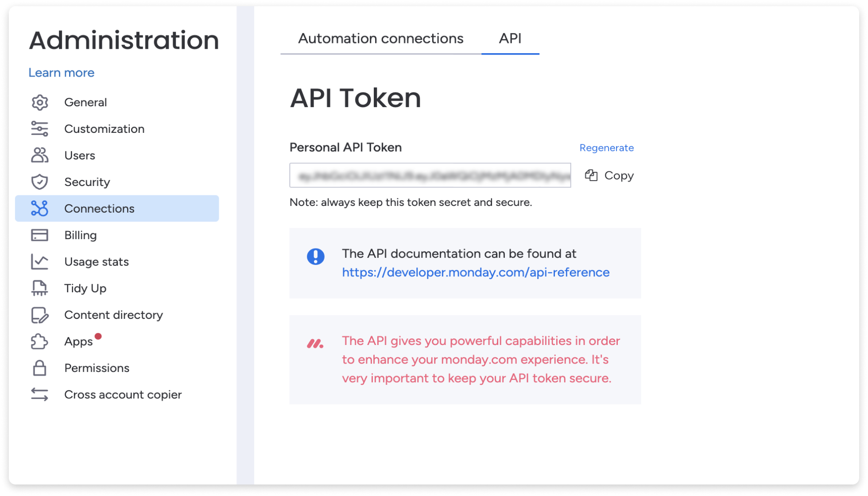Open the Users section icon

click(40, 155)
